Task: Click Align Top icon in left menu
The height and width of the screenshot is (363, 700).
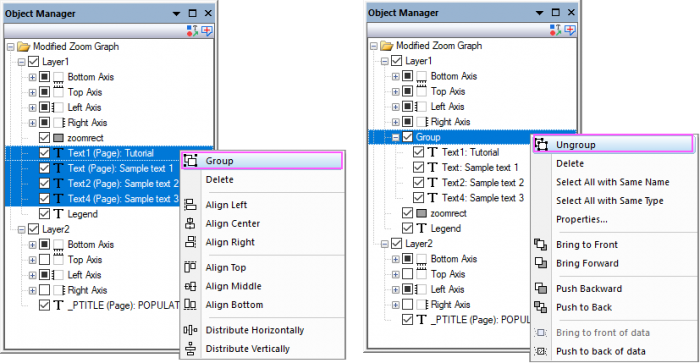Action: pos(190,267)
